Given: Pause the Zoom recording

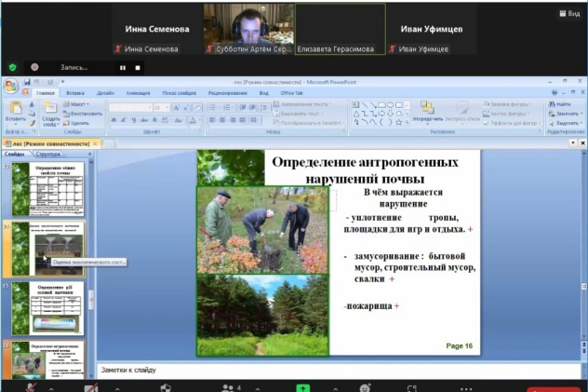Looking at the screenshot, I should [123, 68].
